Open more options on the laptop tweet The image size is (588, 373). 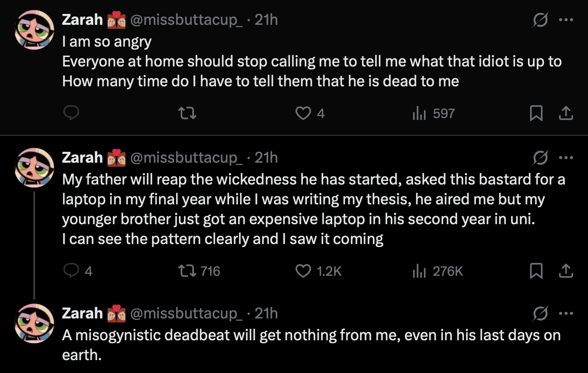(566, 158)
